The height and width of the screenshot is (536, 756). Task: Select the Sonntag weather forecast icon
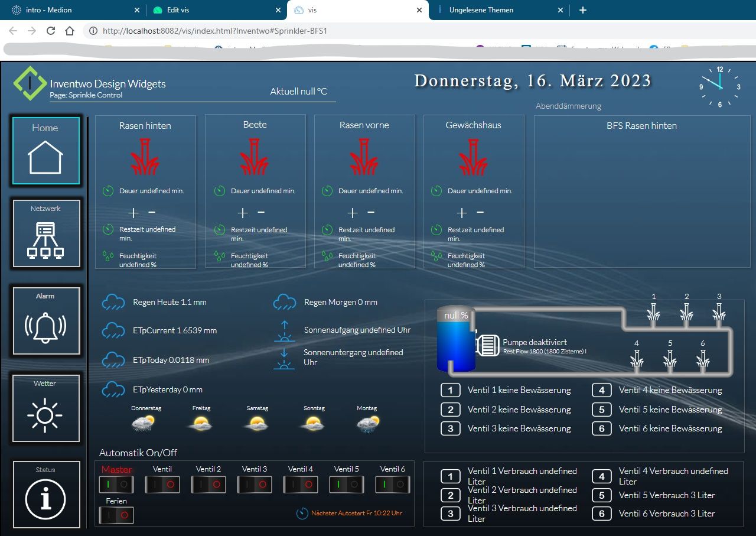click(313, 423)
